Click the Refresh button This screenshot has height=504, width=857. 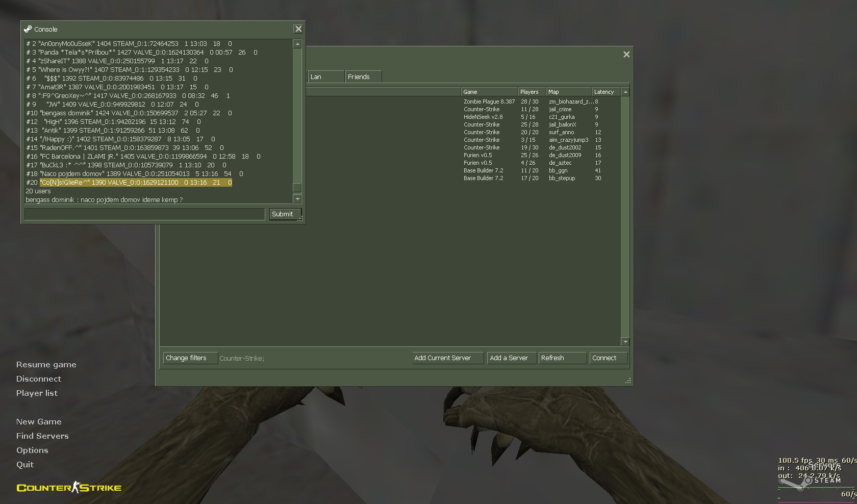tap(562, 358)
